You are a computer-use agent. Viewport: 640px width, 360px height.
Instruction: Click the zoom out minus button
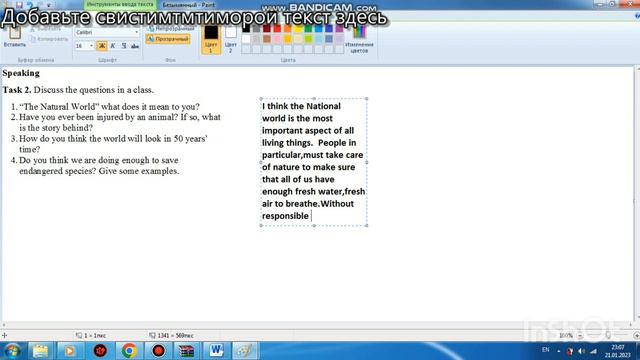[x=580, y=336]
